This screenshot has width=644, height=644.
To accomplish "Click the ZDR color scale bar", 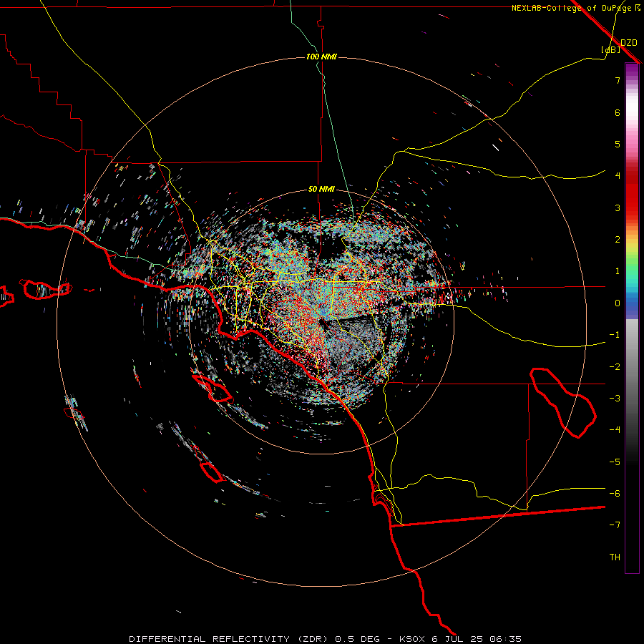I will click(632, 318).
